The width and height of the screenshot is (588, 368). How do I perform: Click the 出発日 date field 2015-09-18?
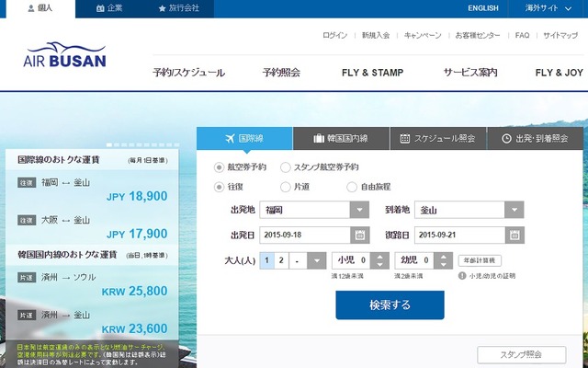point(305,236)
